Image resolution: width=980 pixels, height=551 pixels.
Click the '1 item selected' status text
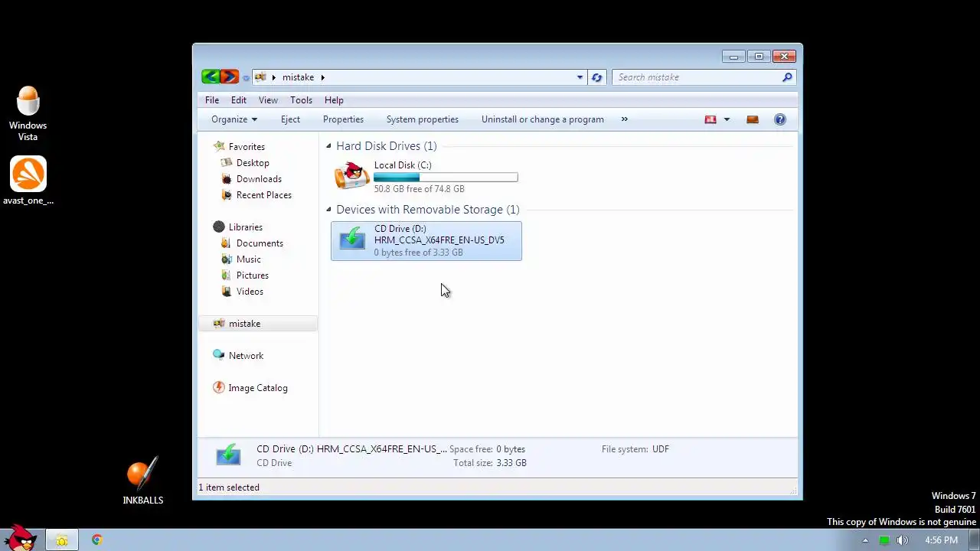[229, 487]
